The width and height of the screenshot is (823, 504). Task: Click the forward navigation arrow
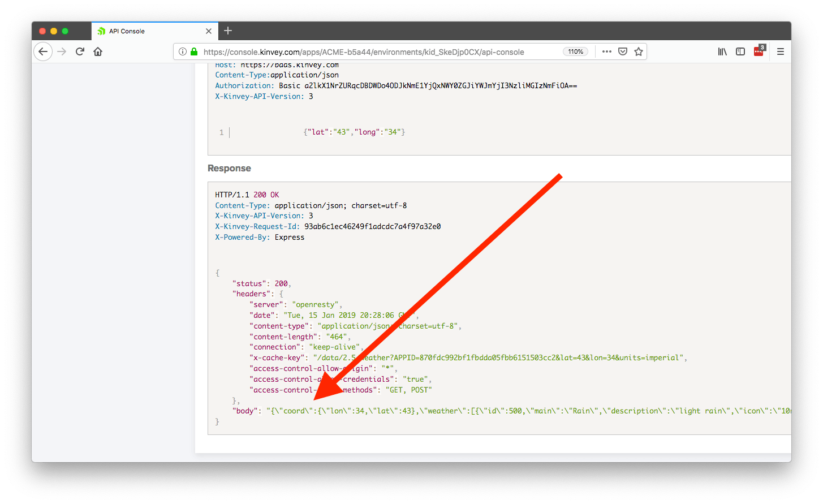tap(62, 51)
